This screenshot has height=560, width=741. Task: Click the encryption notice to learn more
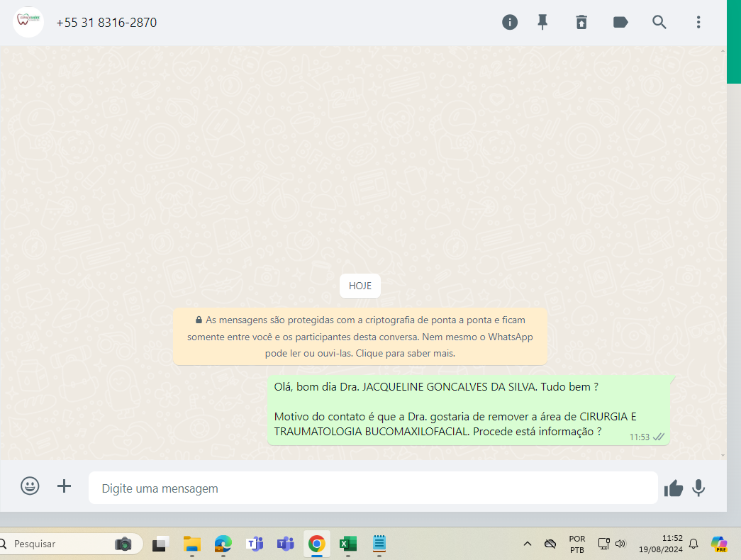point(360,337)
